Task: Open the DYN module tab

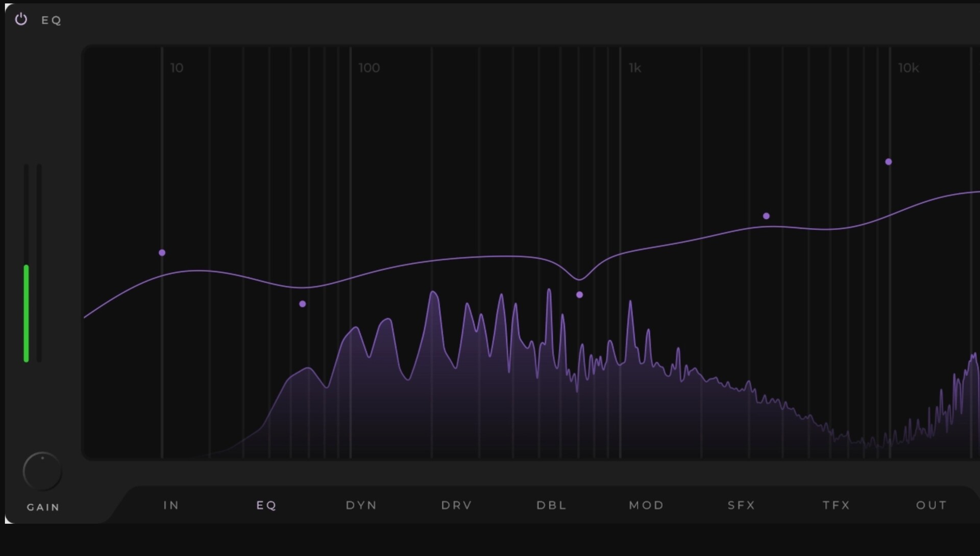Action: click(361, 505)
